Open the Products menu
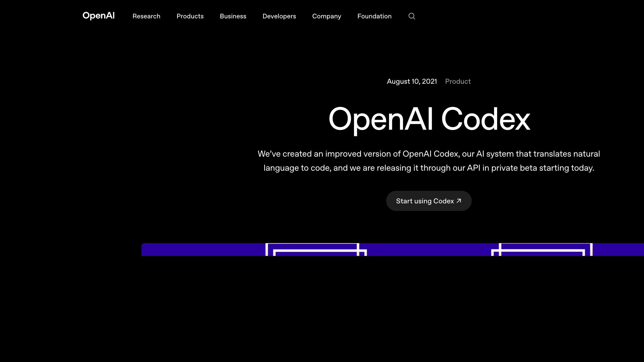The width and height of the screenshot is (644, 362). (x=190, y=16)
